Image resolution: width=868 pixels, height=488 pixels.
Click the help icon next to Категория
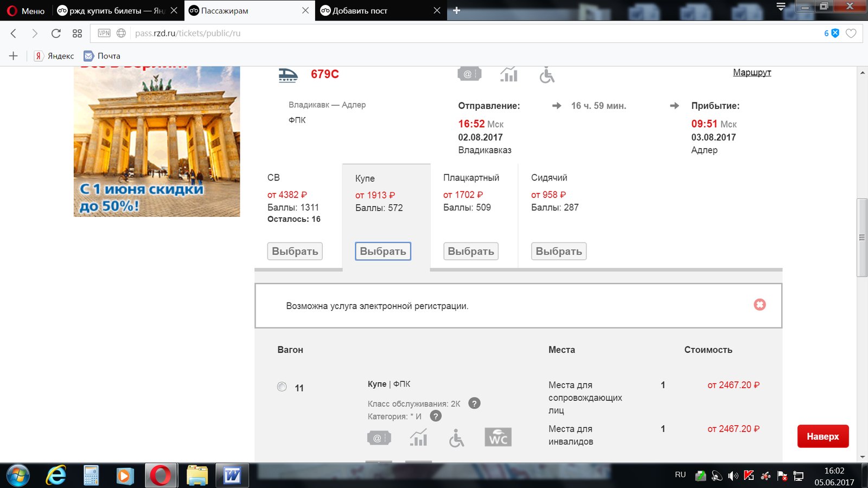pyautogui.click(x=436, y=416)
